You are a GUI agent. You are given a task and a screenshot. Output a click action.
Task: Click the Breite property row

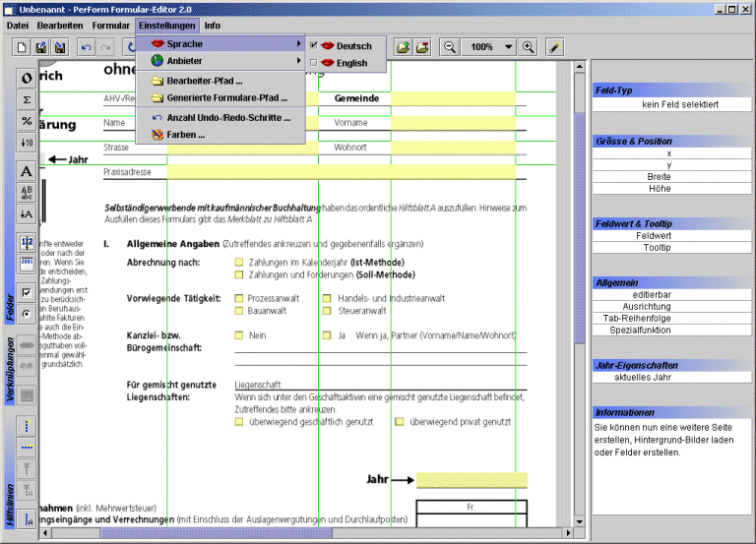point(671,177)
